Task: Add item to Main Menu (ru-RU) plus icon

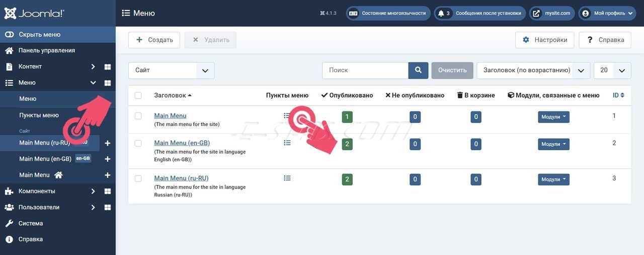Action: click(x=107, y=143)
